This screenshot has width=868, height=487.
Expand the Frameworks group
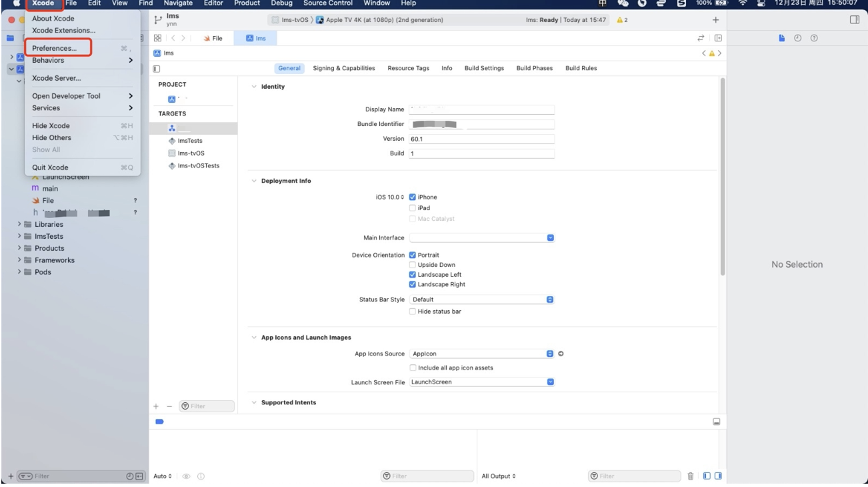point(20,260)
